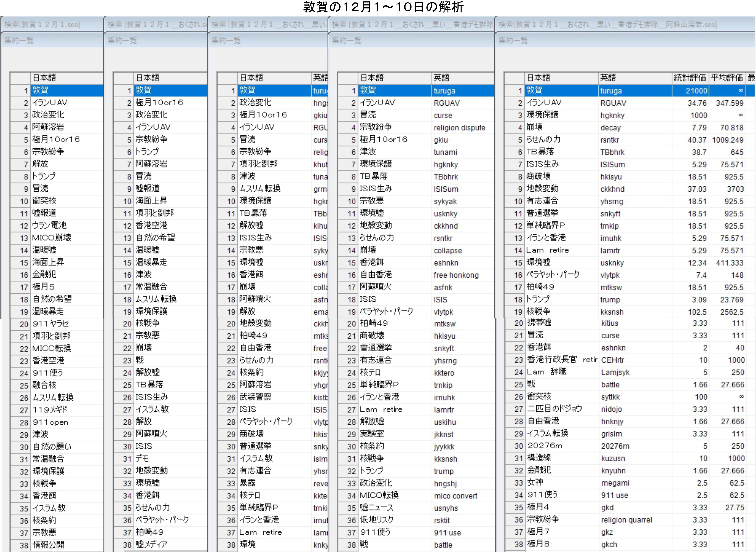Select the 'mico convert' English cell

tap(455, 496)
